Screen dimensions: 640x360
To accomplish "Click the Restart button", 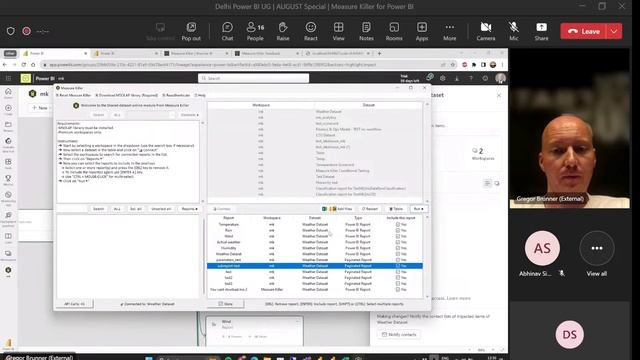I will coord(370,209).
